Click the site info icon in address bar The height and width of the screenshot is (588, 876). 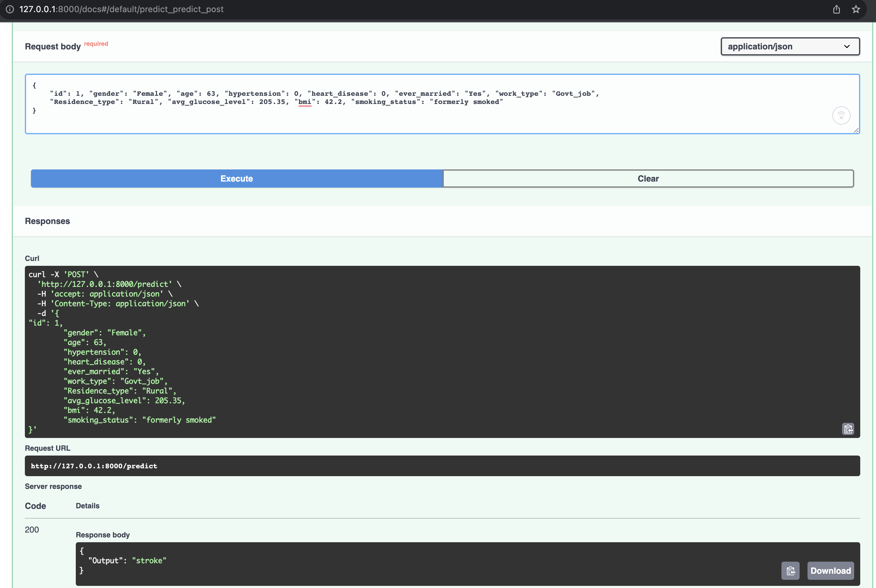point(10,9)
